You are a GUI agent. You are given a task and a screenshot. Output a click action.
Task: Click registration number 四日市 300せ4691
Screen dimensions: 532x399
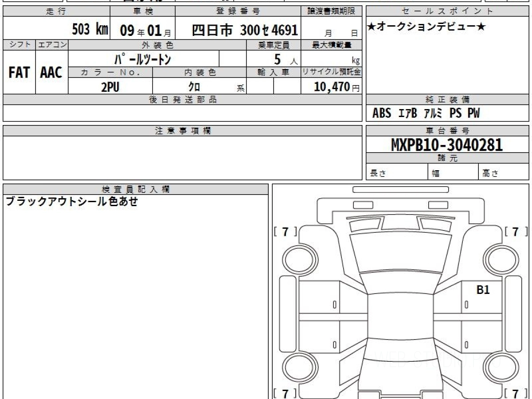coord(245,30)
